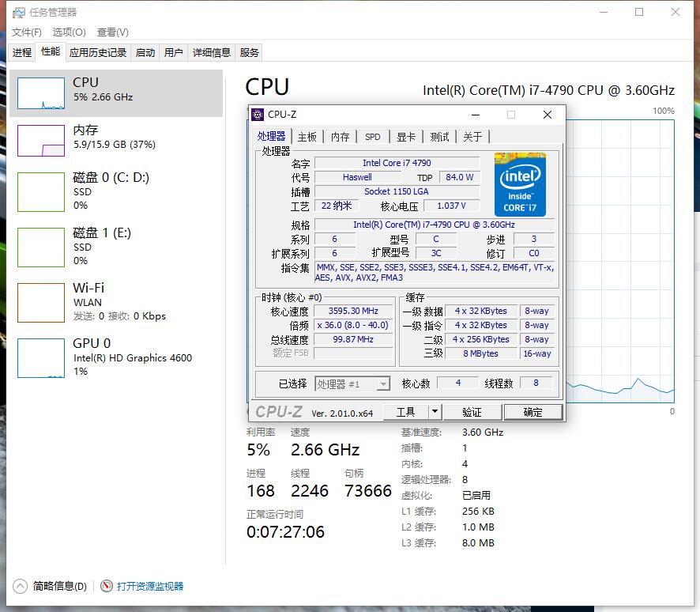Image resolution: width=700 pixels, height=612 pixels.
Task: Click the 核心速度 value 3595.30 MHz
Action: click(353, 311)
